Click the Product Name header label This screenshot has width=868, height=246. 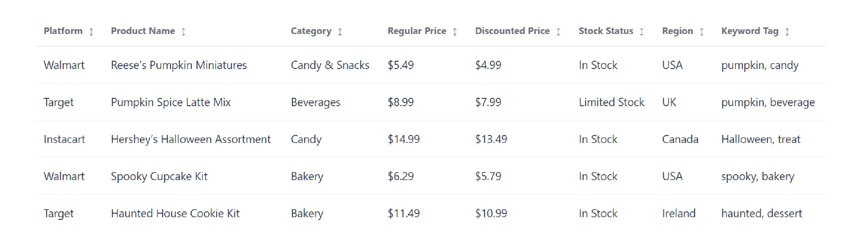(143, 31)
